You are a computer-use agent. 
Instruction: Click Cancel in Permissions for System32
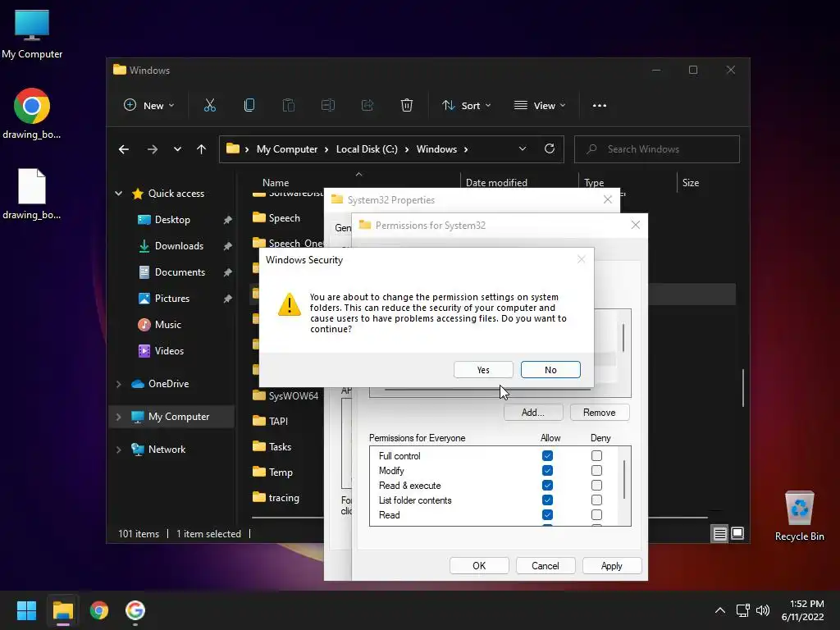[x=546, y=566]
